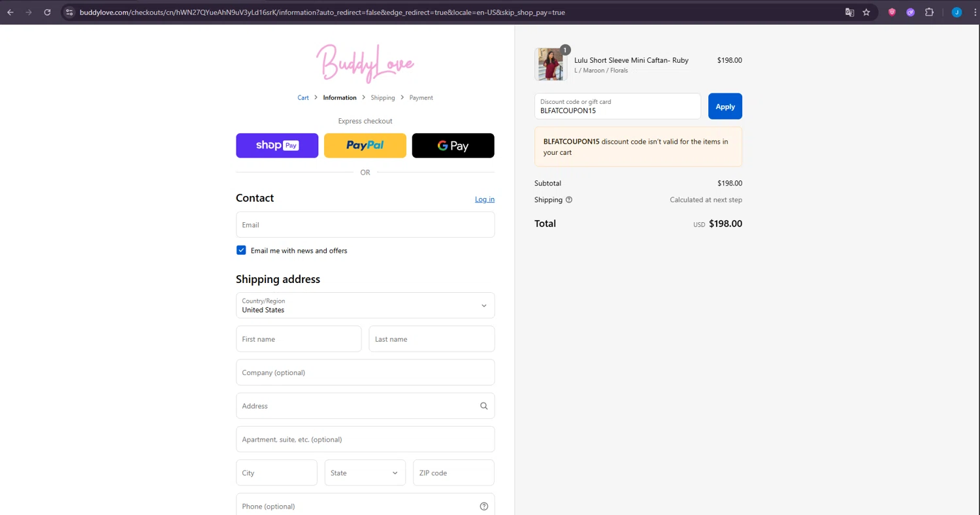This screenshot has height=515, width=980.
Task: Open the profile avatar J
Action: [x=956, y=12]
